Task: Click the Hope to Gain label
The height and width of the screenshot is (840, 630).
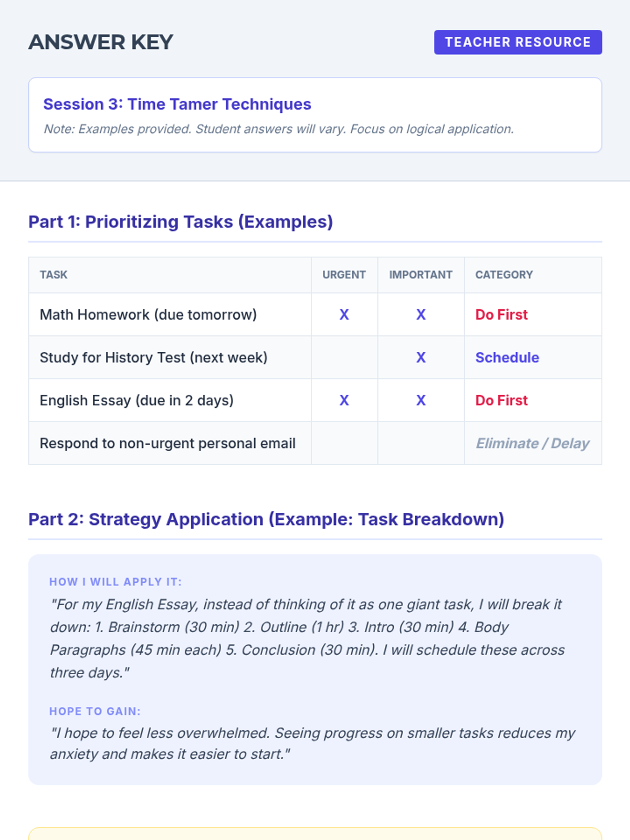Action: pos(95,711)
